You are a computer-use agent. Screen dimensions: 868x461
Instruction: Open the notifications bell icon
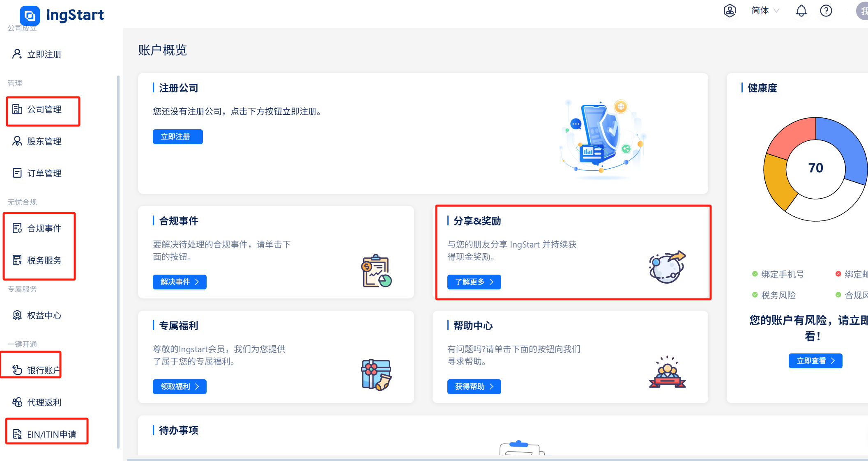point(801,11)
